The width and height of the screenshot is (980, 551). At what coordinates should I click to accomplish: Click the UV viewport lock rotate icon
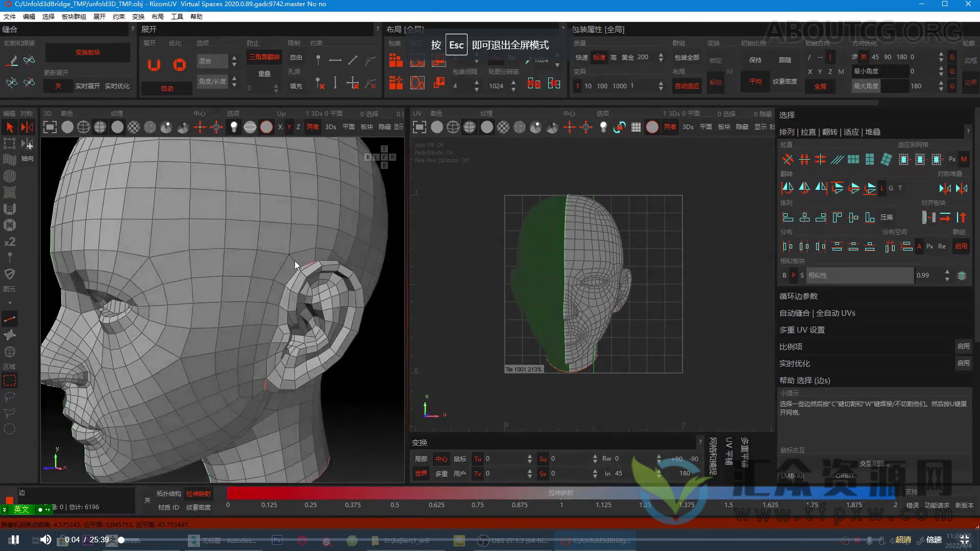[620, 127]
